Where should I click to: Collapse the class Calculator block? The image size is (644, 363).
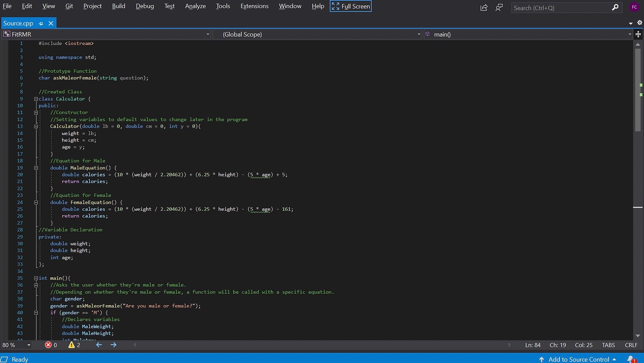pyautogui.click(x=36, y=99)
